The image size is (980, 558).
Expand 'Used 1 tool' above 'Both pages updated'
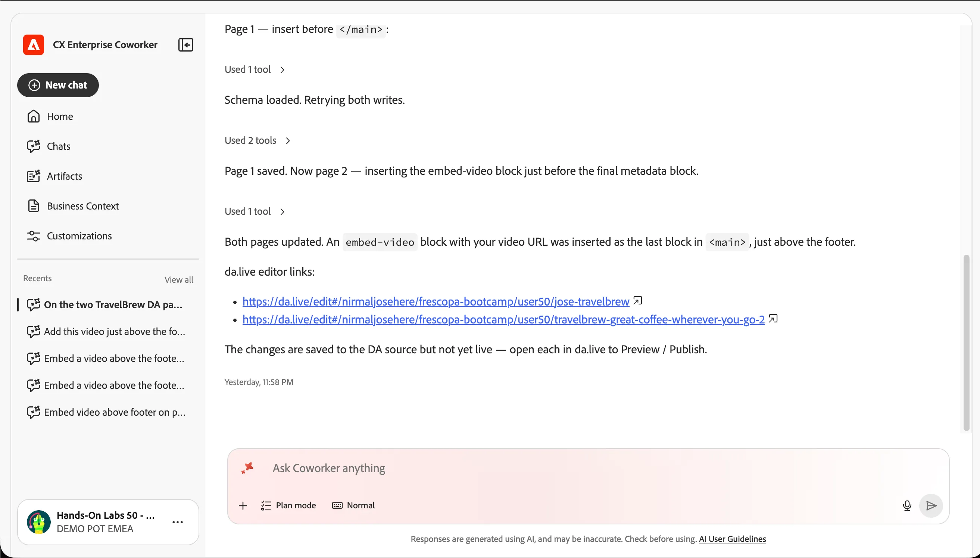(x=255, y=211)
